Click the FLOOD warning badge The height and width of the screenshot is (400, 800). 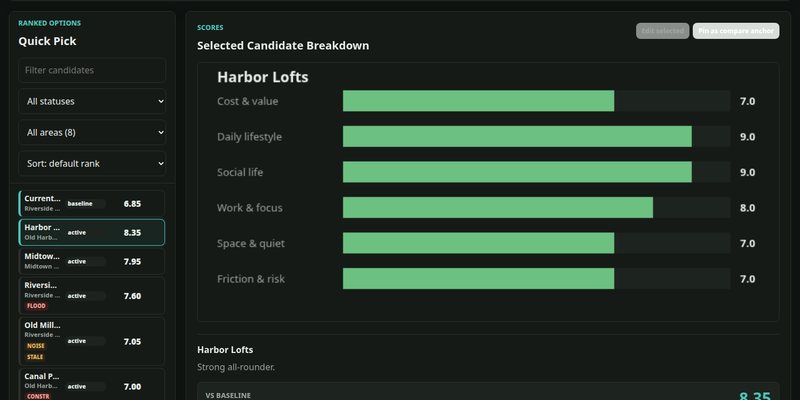click(36, 306)
